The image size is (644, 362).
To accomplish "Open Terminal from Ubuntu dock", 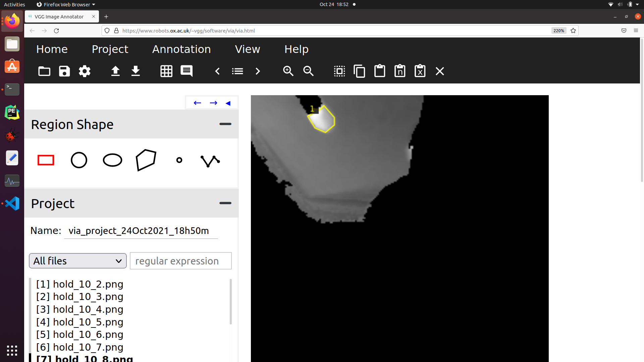I will point(12,89).
